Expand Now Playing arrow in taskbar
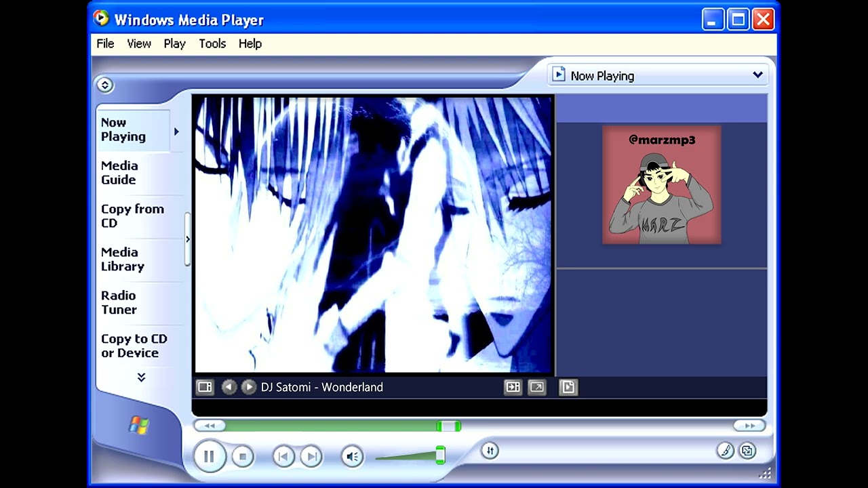This screenshot has height=488, width=868. (176, 131)
